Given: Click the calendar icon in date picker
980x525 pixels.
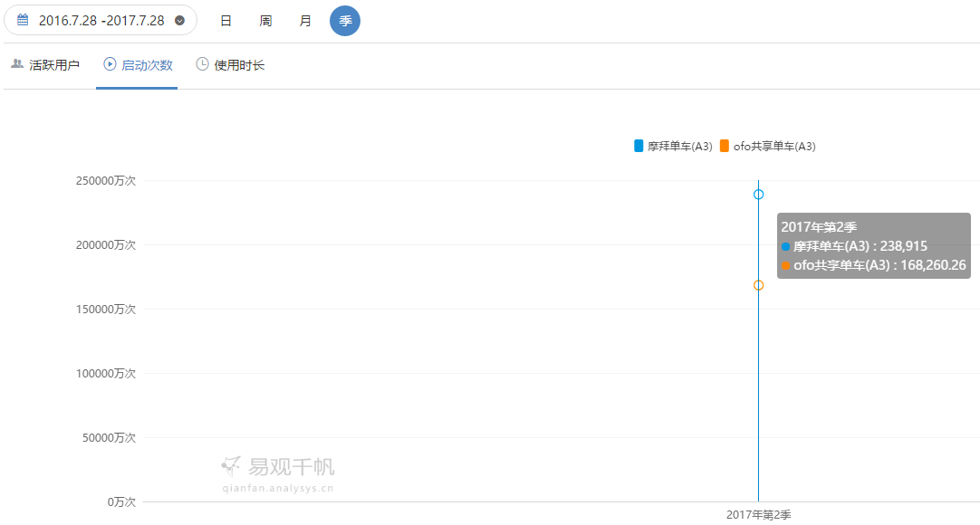Looking at the screenshot, I should coord(23,20).
